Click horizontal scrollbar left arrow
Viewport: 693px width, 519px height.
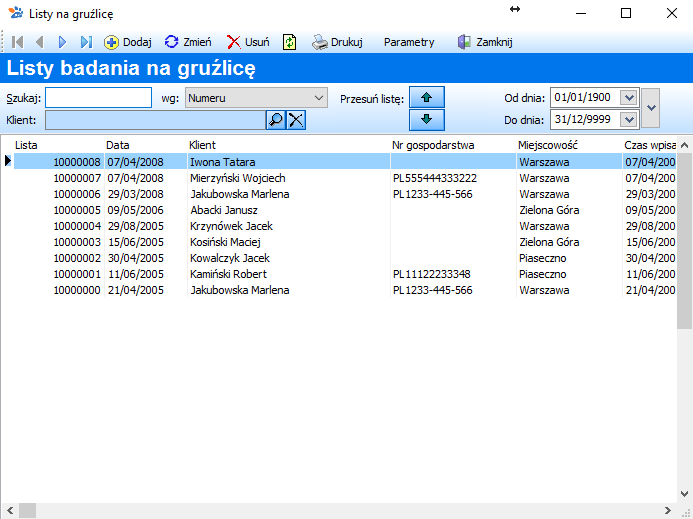click(x=10, y=511)
